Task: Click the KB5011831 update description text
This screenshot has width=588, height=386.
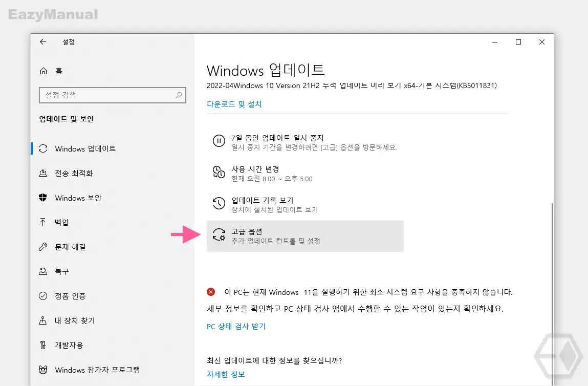Action: click(x=352, y=85)
